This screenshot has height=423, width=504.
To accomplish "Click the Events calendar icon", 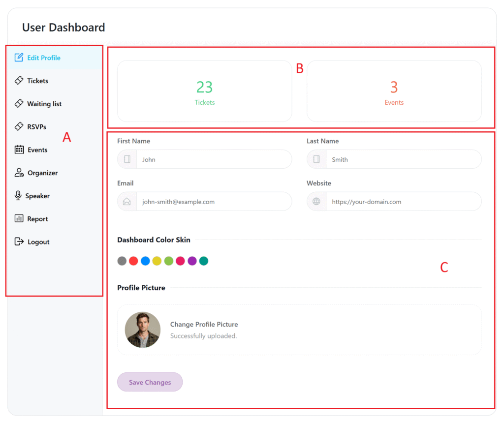I will (x=18, y=150).
